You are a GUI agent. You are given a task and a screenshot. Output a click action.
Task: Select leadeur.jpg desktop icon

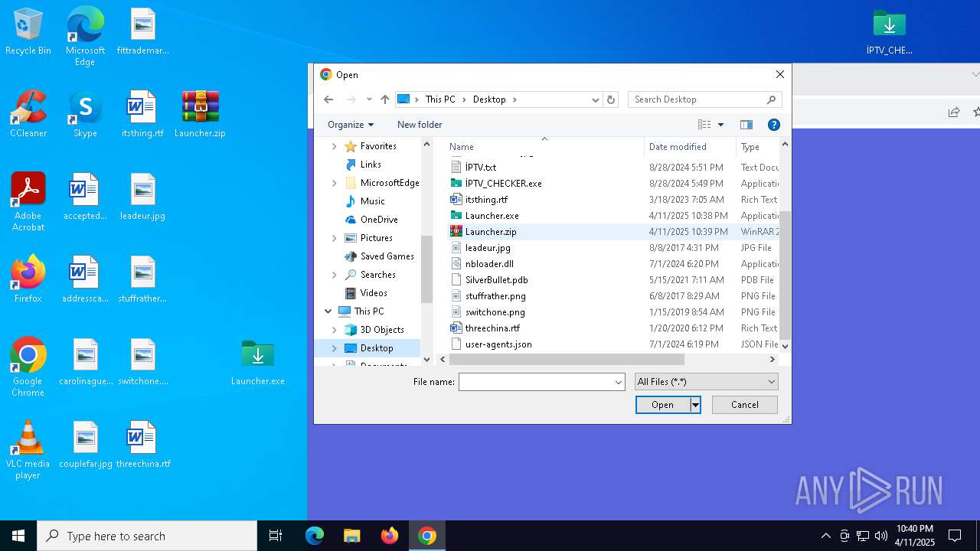click(142, 197)
